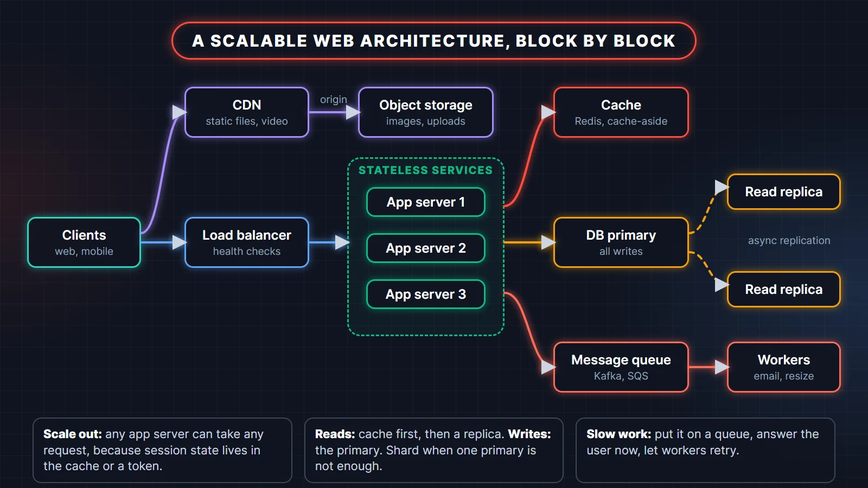
Task: Click the DB primary node
Action: tap(621, 242)
